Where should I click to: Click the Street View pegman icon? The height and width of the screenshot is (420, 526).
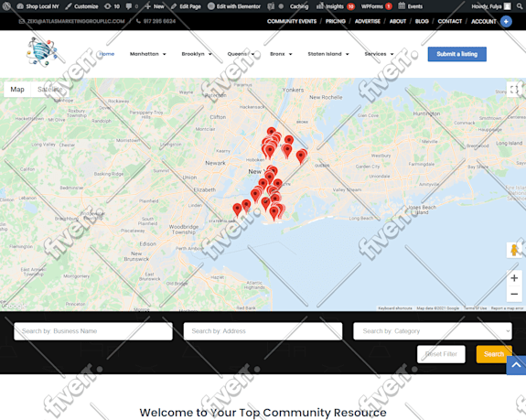514,250
